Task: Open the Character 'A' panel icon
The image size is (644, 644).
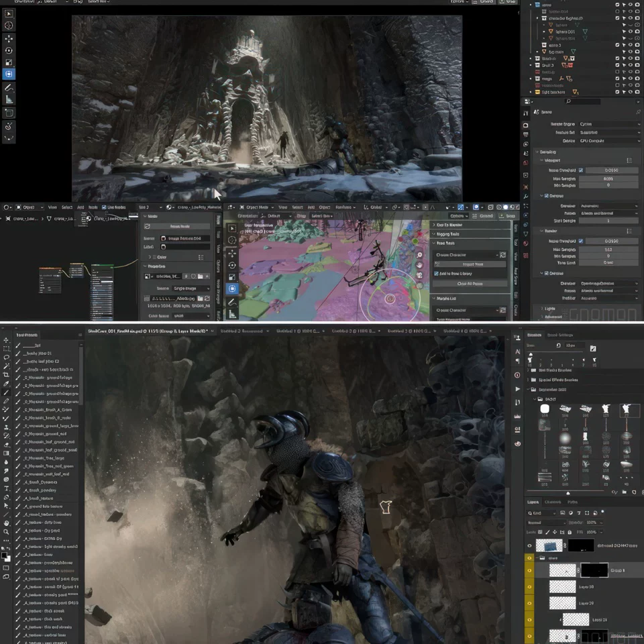Action: coord(517,352)
